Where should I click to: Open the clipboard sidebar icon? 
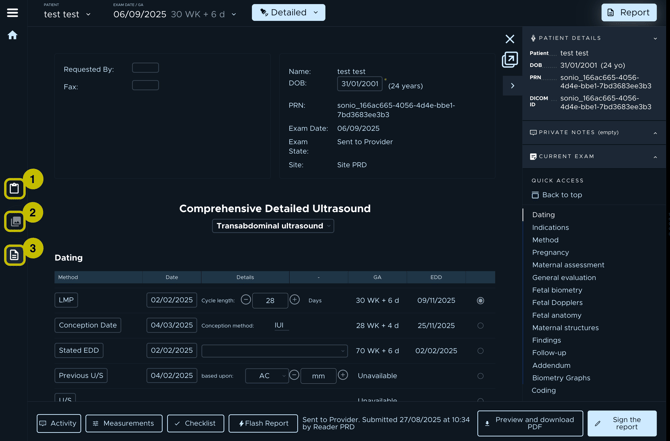coord(15,188)
